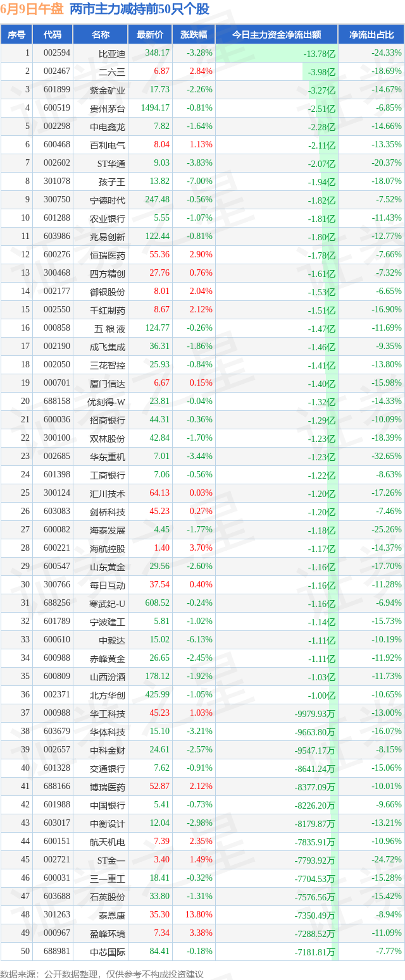Select stock name 航天机电
Screen dimensions: 405x980
pos(108,842)
